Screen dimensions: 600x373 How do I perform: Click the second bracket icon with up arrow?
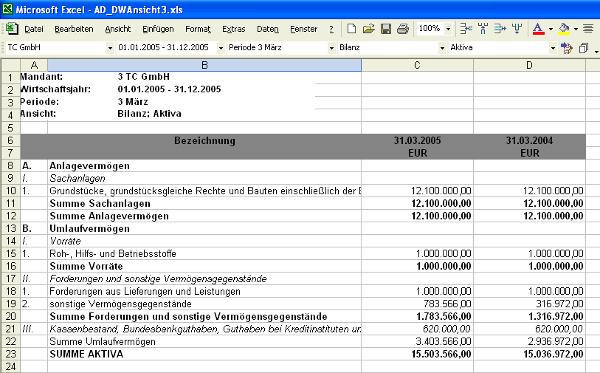coord(483,29)
